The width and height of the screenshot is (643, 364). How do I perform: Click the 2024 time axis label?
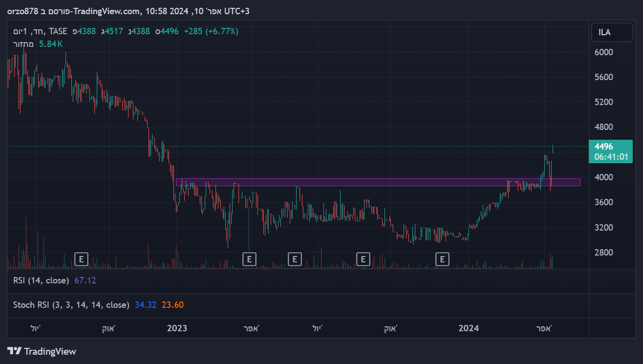469,328
